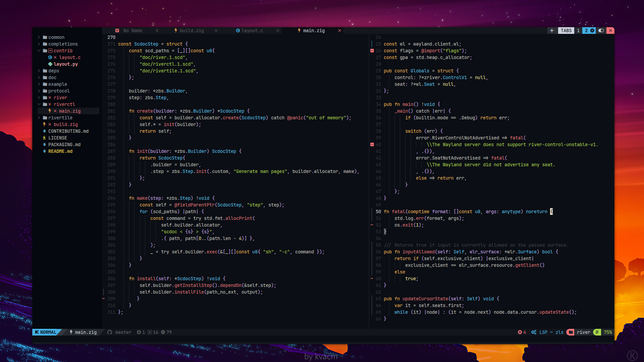This screenshot has height=362, width=644.
Task: Open layout.py in the file tree
Action: pos(65,64)
